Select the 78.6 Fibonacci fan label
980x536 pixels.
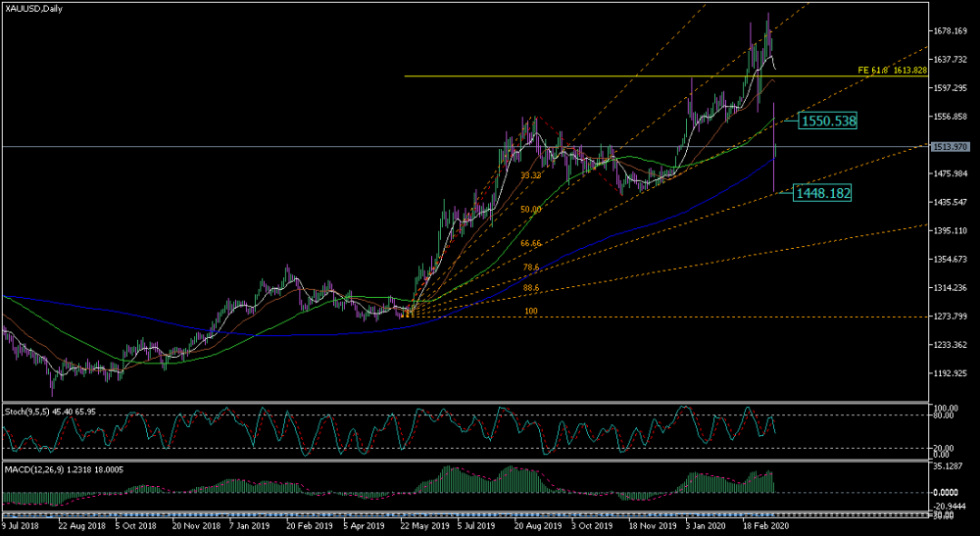coord(530,268)
